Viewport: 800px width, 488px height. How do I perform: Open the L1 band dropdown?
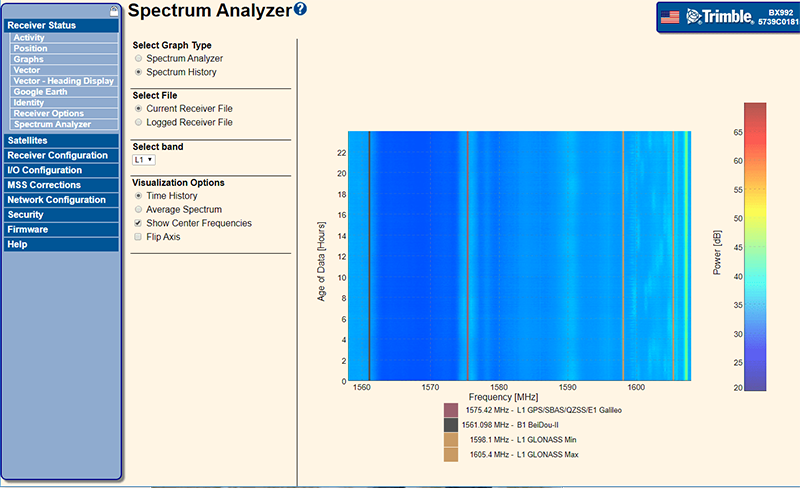click(144, 159)
